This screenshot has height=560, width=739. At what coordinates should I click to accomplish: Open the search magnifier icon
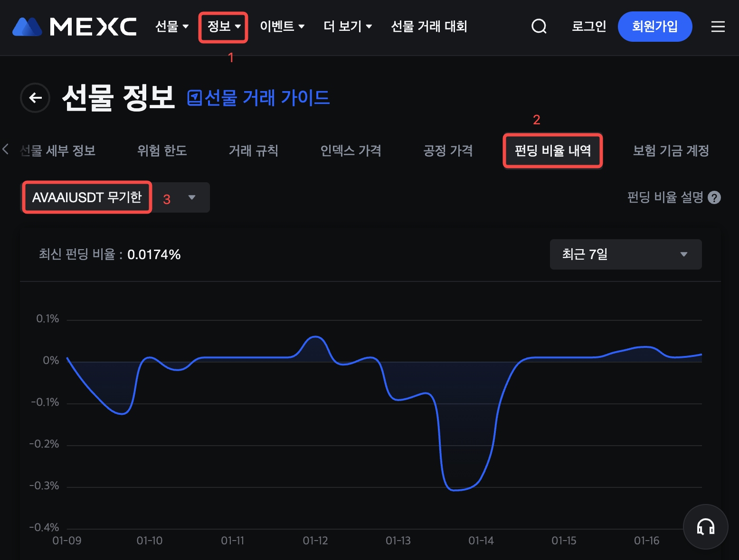[x=539, y=27]
